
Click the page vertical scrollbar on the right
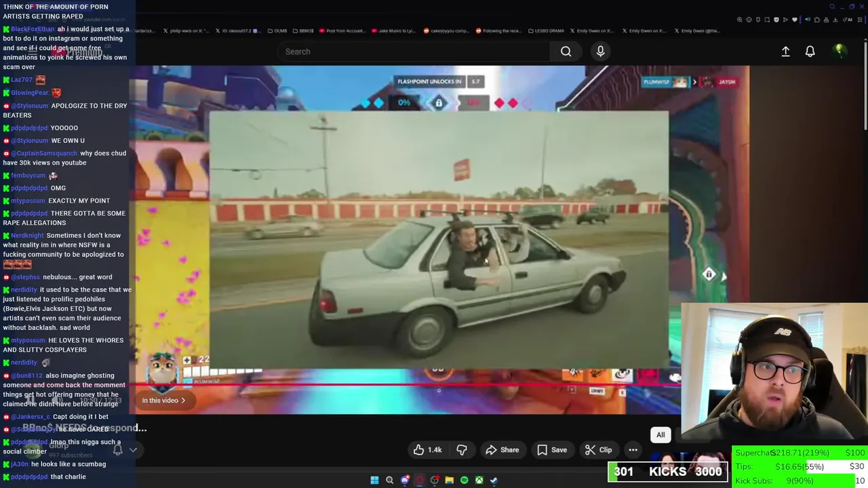[x=865, y=85]
